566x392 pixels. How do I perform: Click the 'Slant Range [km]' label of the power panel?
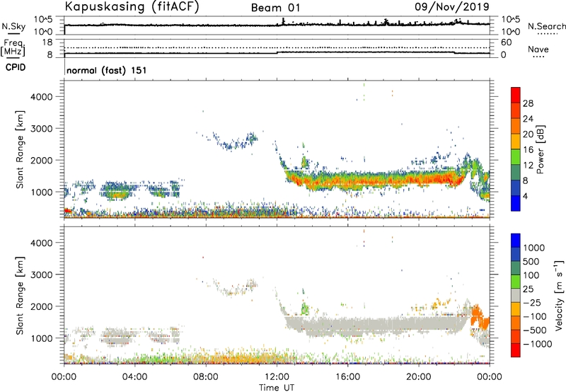[x=20, y=149]
